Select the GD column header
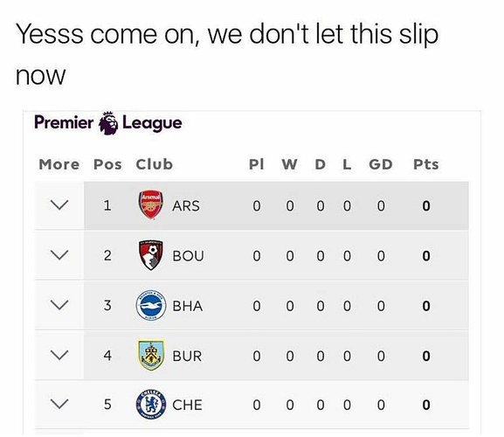This screenshot has height=437, width=504. point(381,164)
